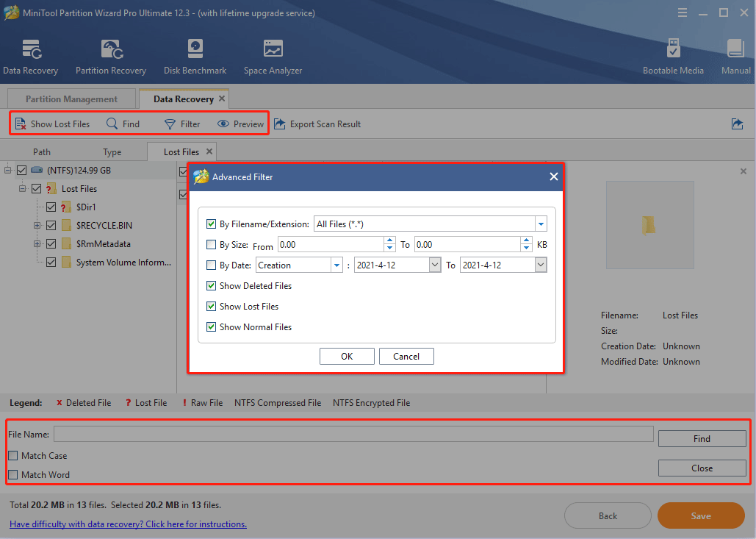Select the Lost Files tab
756x539 pixels.
[181, 152]
